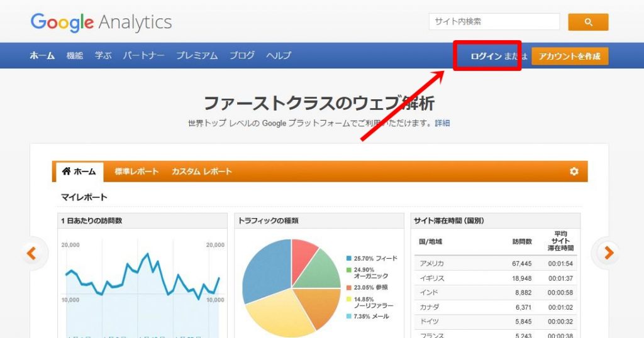Switch to the 標準レポート tab
Image resolution: width=644 pixels, height=338 pixels.
(136, 172)
